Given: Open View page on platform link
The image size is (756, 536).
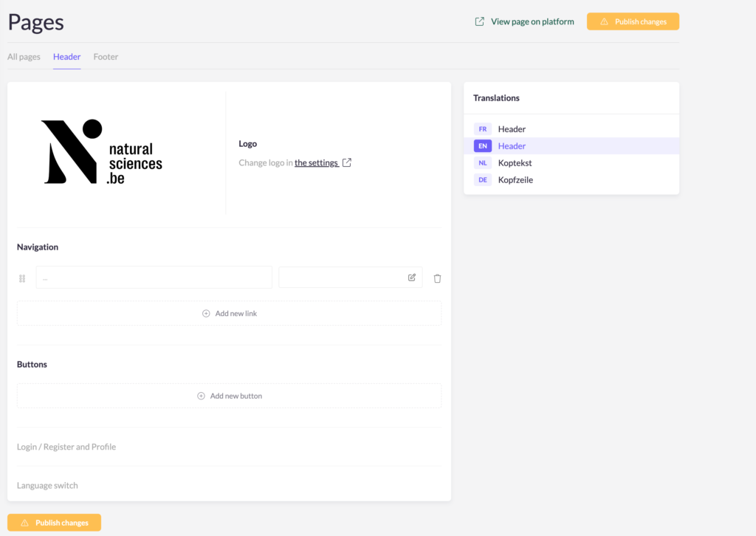Looking at the screenshot, I should (x=524, y=22).
